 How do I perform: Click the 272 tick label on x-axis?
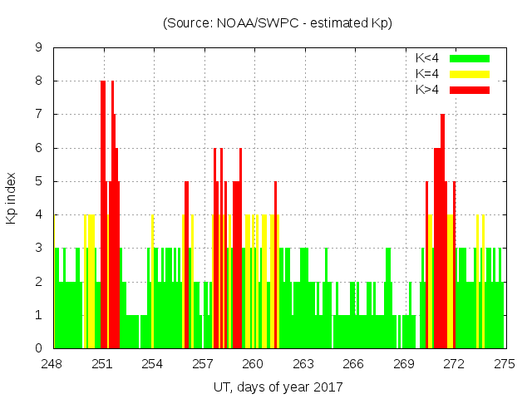coord(454,364)
